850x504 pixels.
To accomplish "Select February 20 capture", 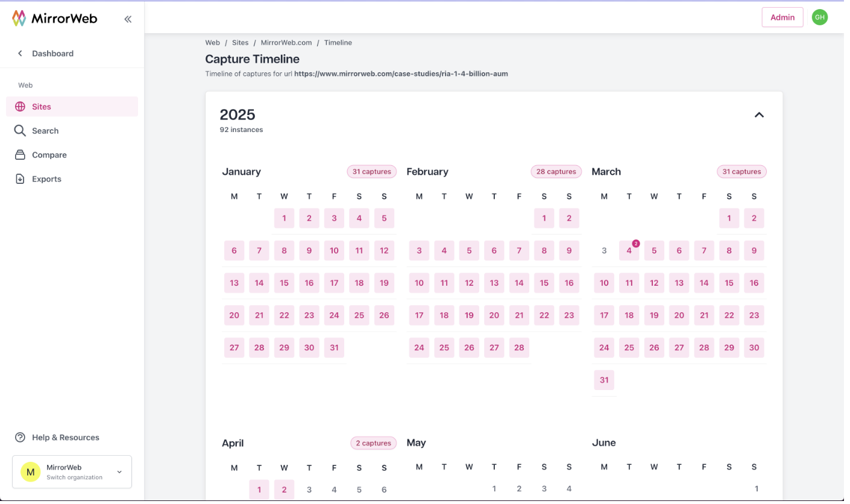I will [494, 315].
